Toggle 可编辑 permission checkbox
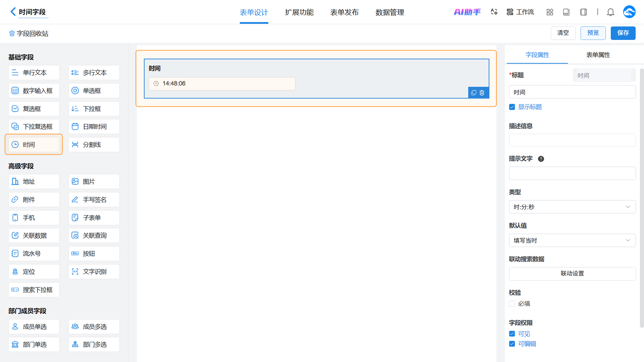Screen dimensions: 644x362 click(x=512, y=344)
